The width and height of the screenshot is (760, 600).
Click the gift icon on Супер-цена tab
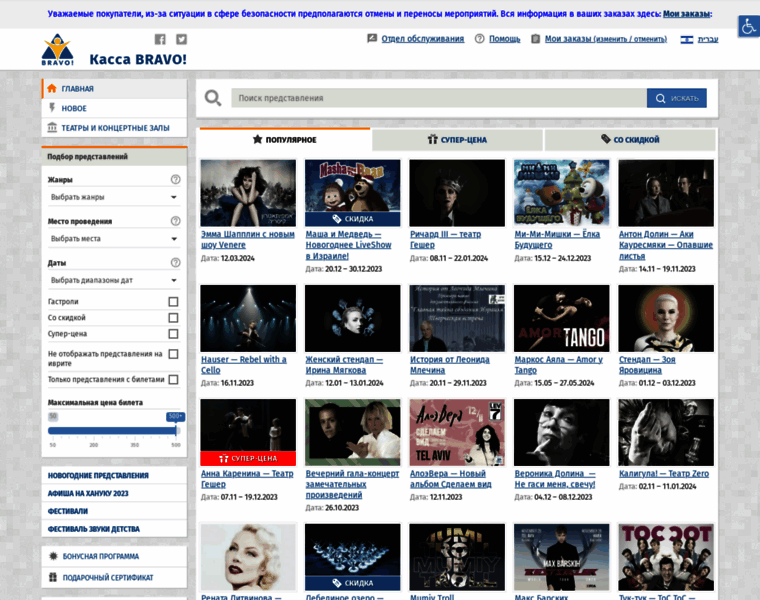(432, 140)
